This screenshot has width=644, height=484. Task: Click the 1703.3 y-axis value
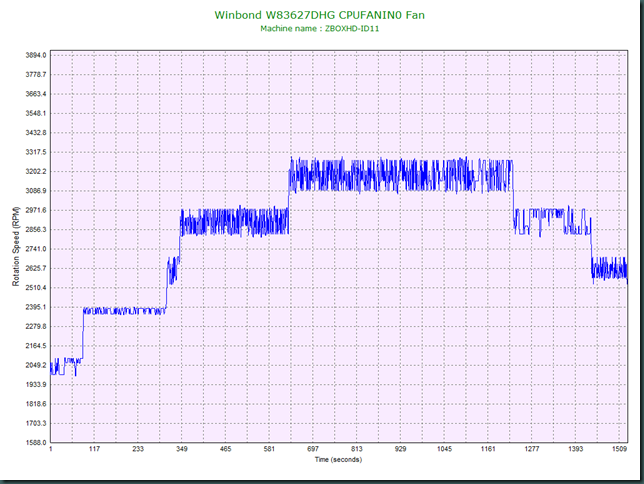click(x=36, y=423)
